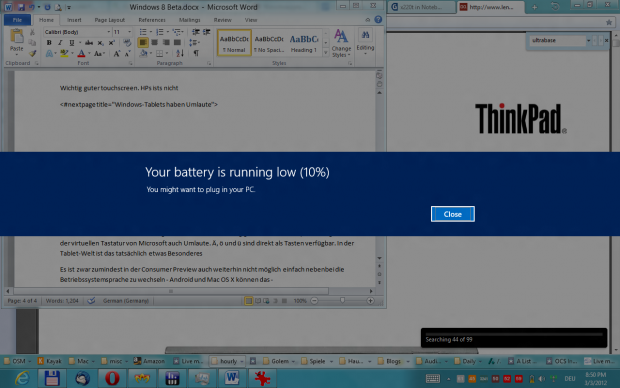Toggle Strikethrough formatting
Image resolution: width=620 pixels, height=388 pixels.
click(89, 43)
